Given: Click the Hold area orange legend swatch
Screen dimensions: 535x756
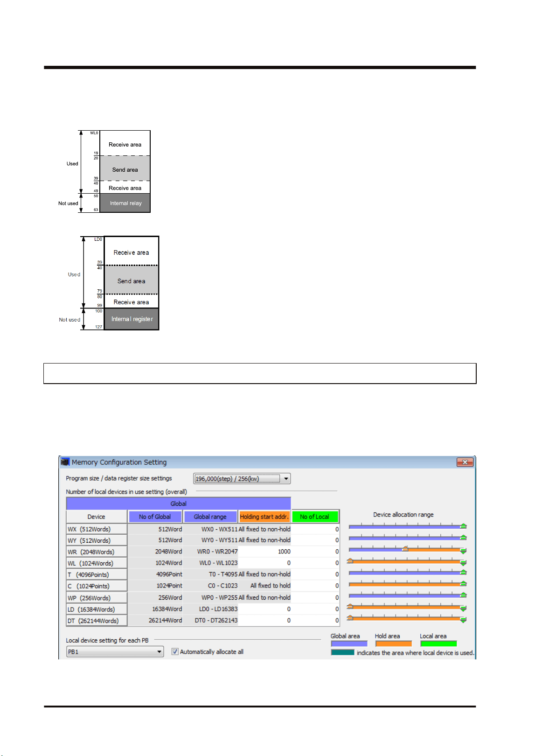Looking at the screenshot, I should tap(394, 643).
